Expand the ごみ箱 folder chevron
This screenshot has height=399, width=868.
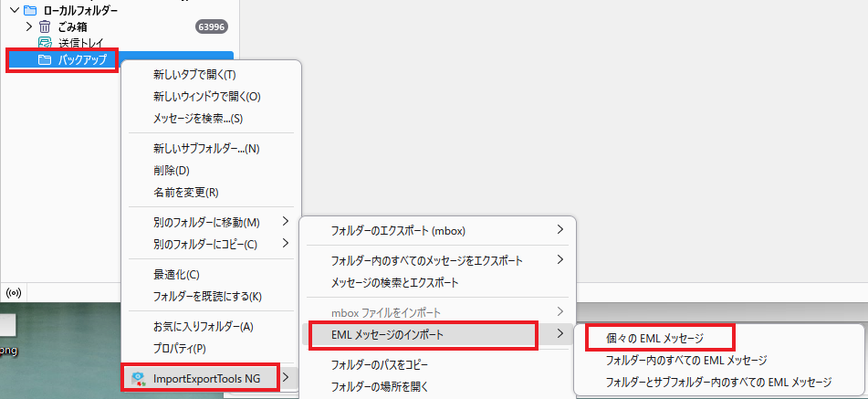pyautogui.click(x=29, y=26)
